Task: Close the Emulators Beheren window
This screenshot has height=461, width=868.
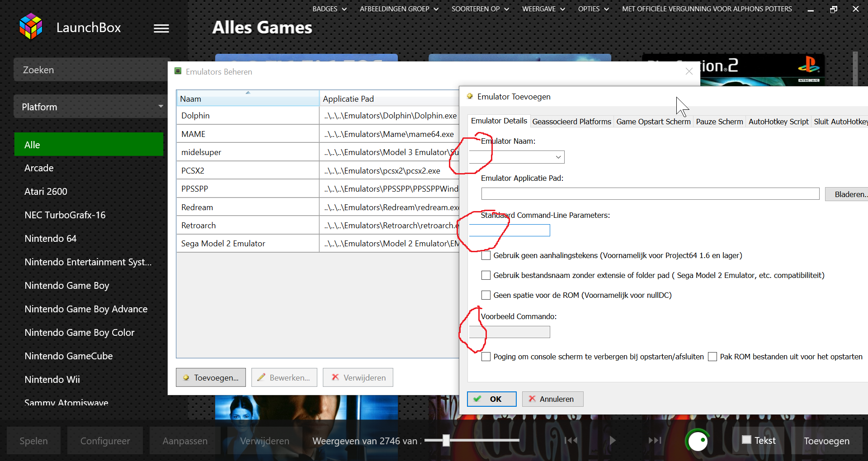Action: (689, 71)
